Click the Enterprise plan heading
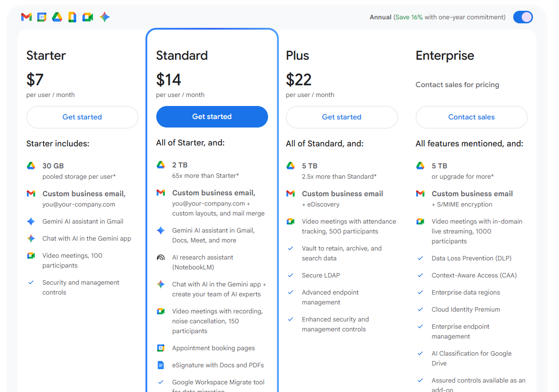The height and width of the screenshot is (392, 559). point(445,56)
